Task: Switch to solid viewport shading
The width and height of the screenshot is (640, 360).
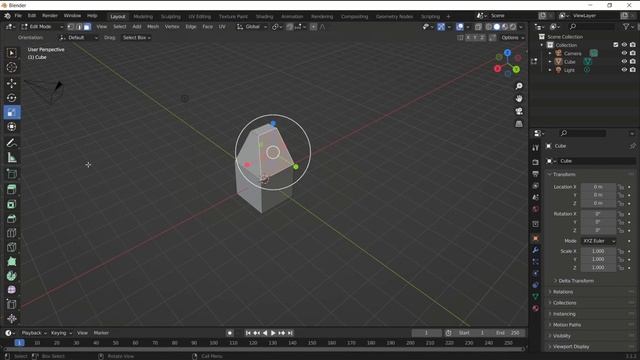Action: [497, 27]
